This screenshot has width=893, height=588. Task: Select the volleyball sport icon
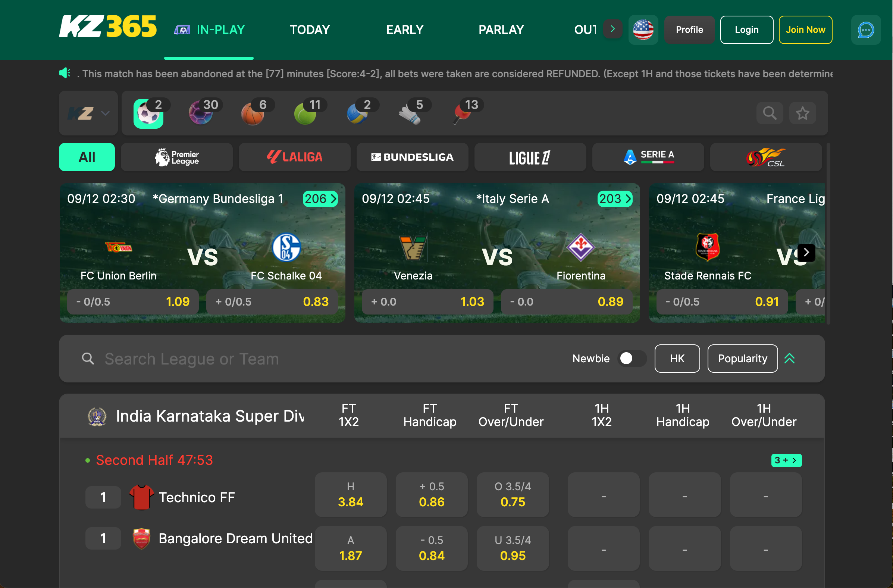pos(358,113)
